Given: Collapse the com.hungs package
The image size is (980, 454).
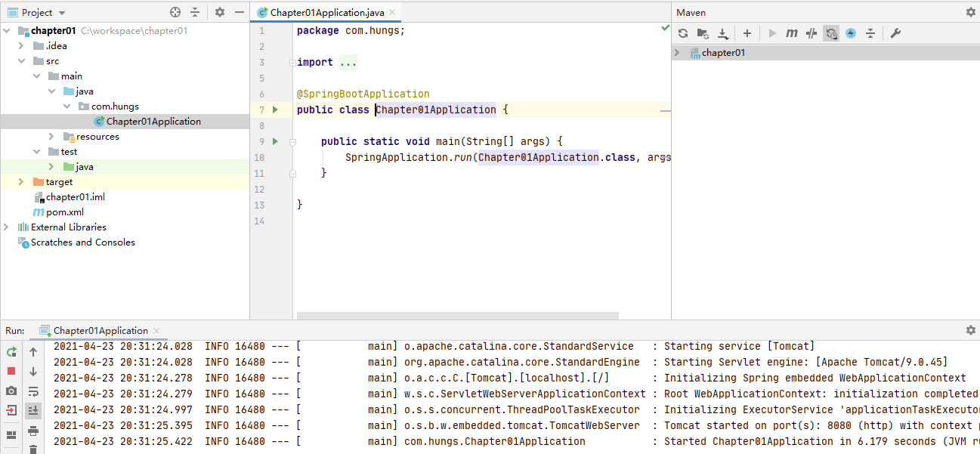Looking at the screenshot, I should pos(67,107).
